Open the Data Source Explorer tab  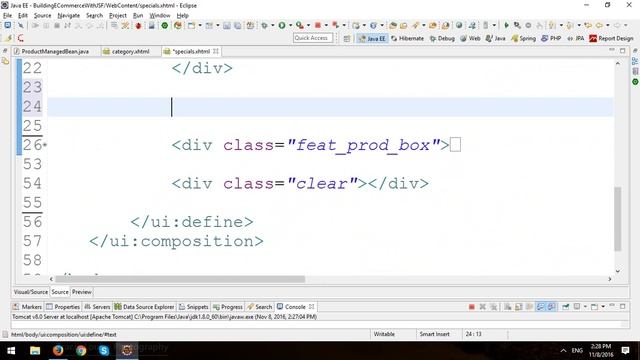(x=144, y=307)
